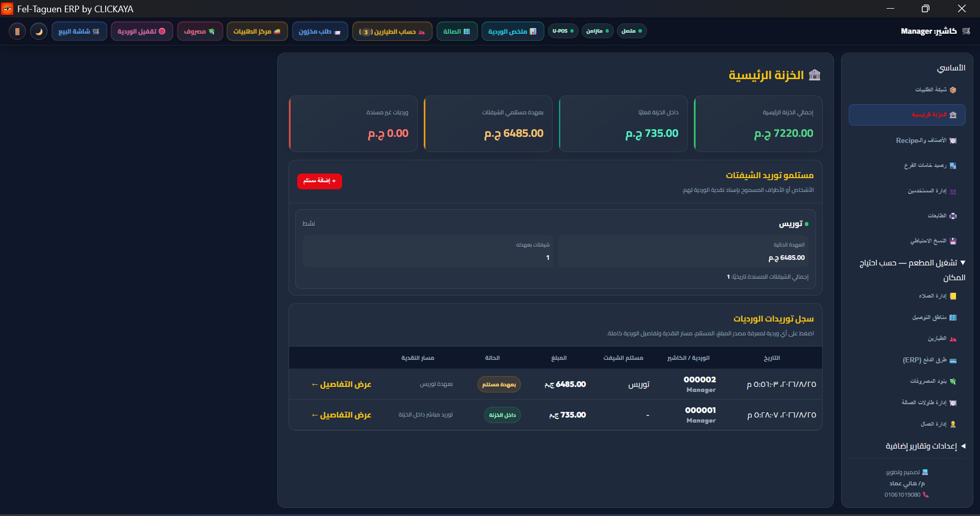980x516 pixels.
Task: Click the إجمالي الخزنة الرئيسية 7220.00 card
Action: point(758,124)
